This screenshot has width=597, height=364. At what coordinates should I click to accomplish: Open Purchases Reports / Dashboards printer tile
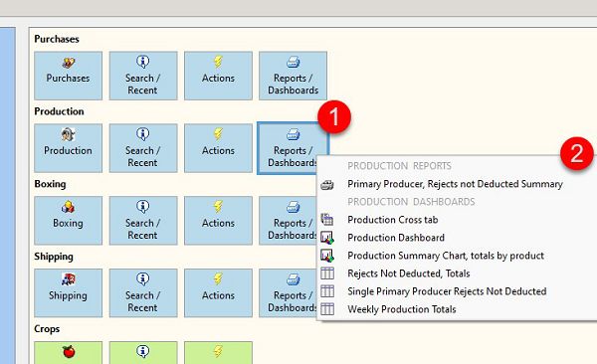coord(293,76)
